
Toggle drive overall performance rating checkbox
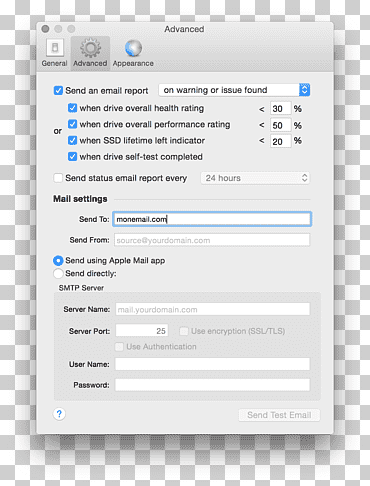72,124
